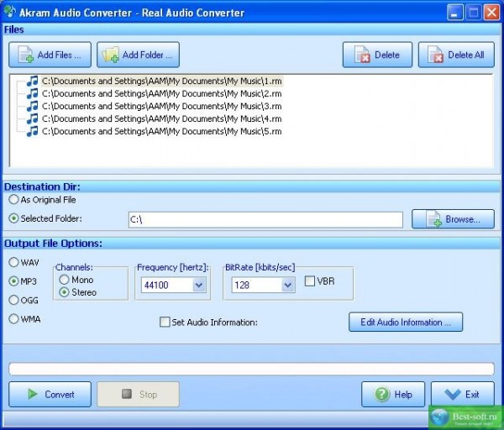This screenshot has width=504, height=430.
Task: Click the Add Files document icon
Action: point(26,55)
